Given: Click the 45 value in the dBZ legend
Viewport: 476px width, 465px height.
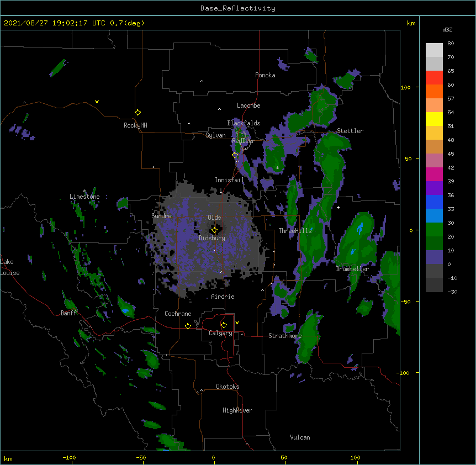Looking at the screenshot, I should [x=451, y=154].
